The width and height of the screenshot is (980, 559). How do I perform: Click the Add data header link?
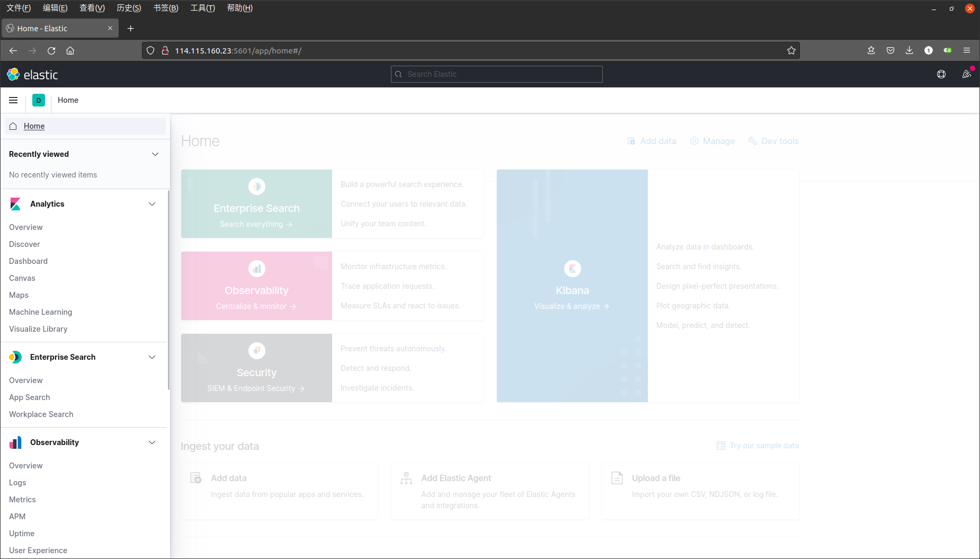(652, 141)
